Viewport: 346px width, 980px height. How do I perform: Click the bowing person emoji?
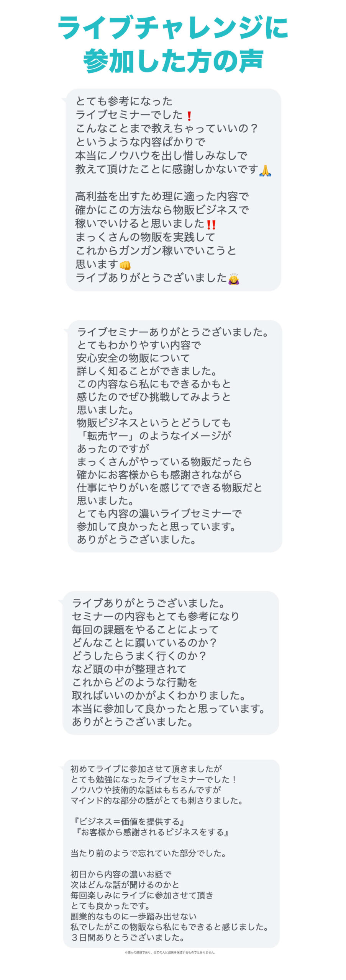point(233,278)
